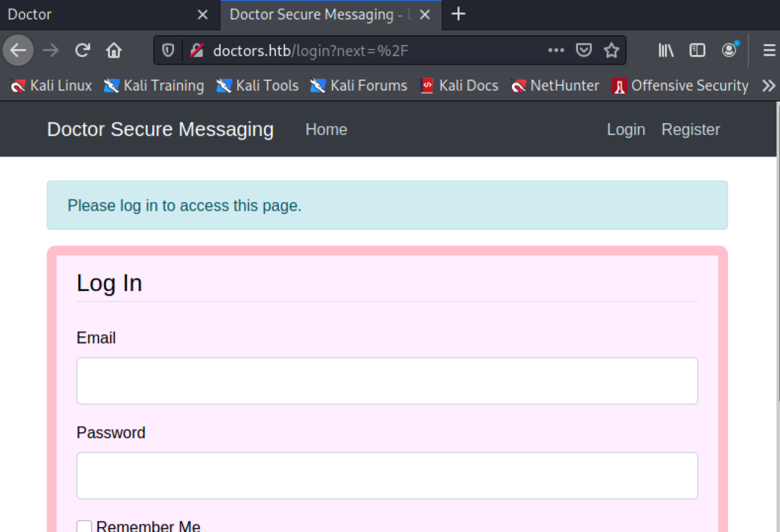Click the browser back arrow button
Image resolution: width=780 pixels, height=532 pixels.
18,50
